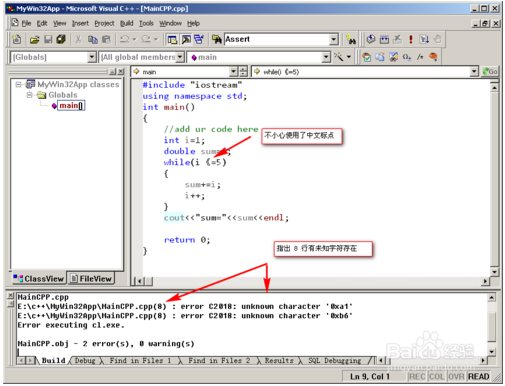The image size is (505, 386).
Task: Click the OVR status bar indicator
Action: click(x=456, y=377)
